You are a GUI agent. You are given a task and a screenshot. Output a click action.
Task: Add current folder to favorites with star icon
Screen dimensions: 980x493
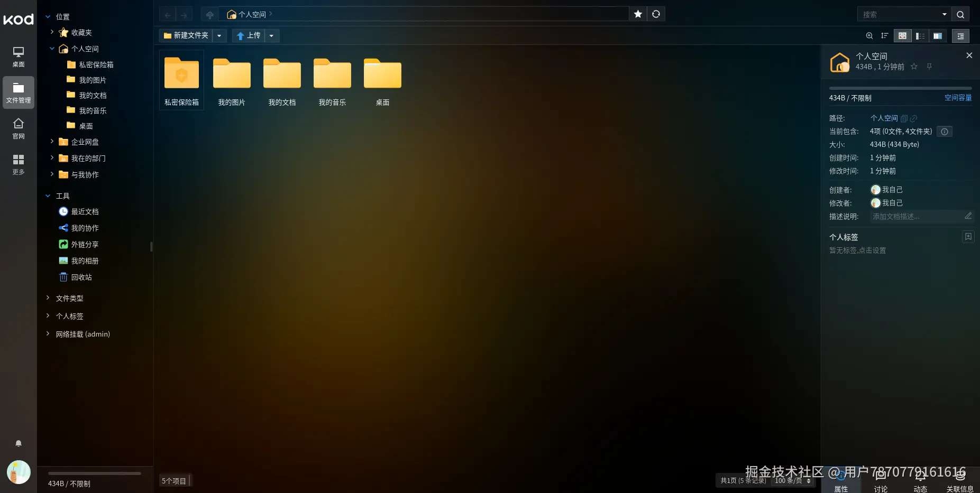click(638, 14)
